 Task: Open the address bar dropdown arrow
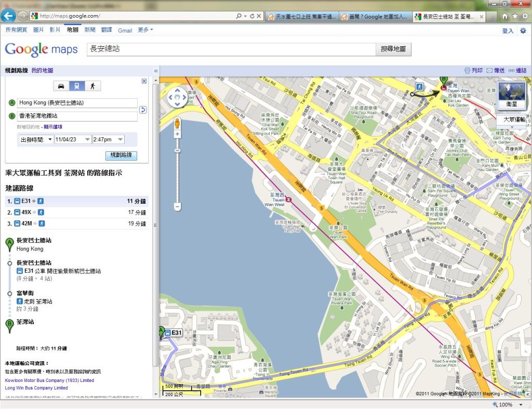pos(245,16)
